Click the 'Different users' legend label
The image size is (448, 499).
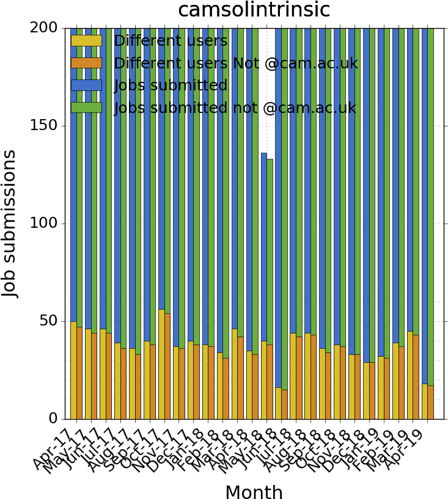(x=171, y=41)
